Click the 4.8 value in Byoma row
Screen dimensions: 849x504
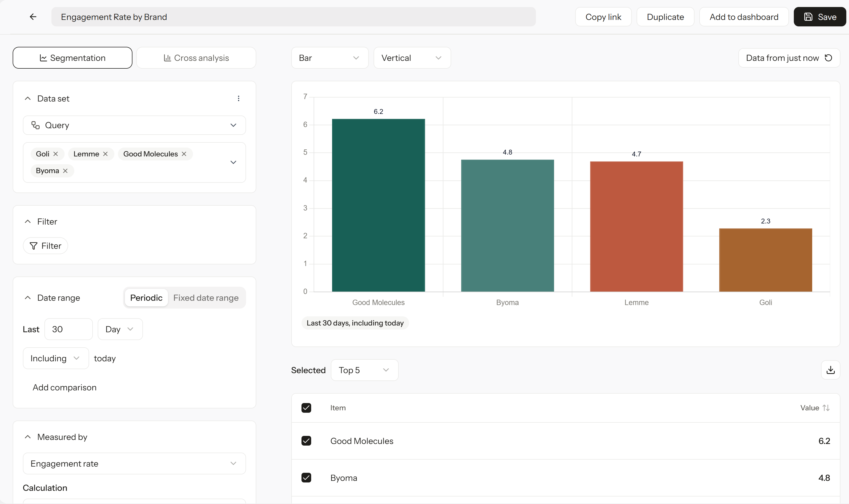(824, 478)
